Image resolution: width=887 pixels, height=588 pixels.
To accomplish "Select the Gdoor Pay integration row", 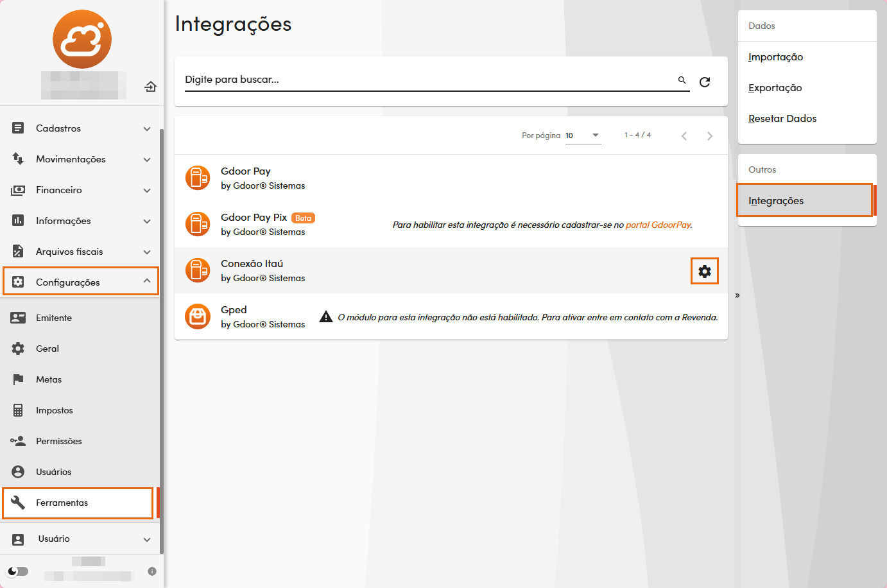I will click(451, 178).
